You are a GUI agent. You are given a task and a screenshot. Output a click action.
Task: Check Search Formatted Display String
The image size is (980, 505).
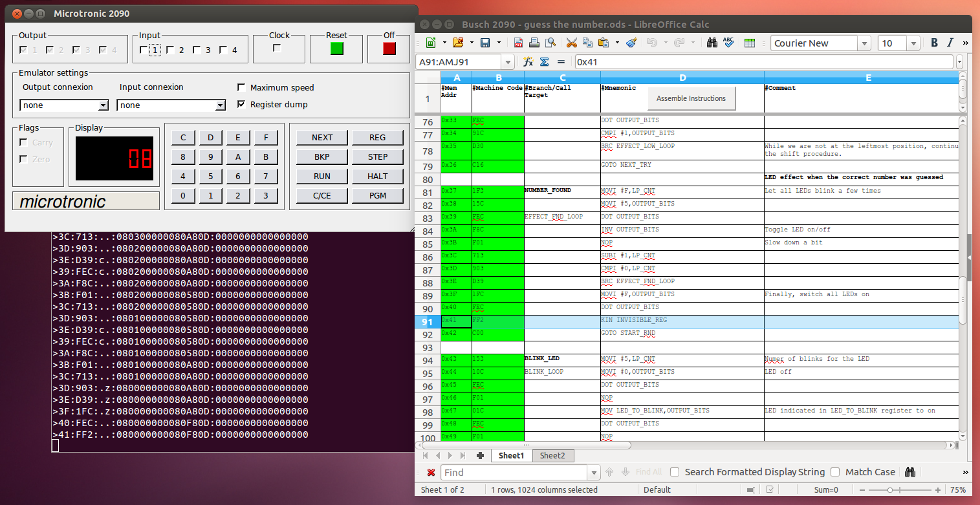tap(675, 472)
